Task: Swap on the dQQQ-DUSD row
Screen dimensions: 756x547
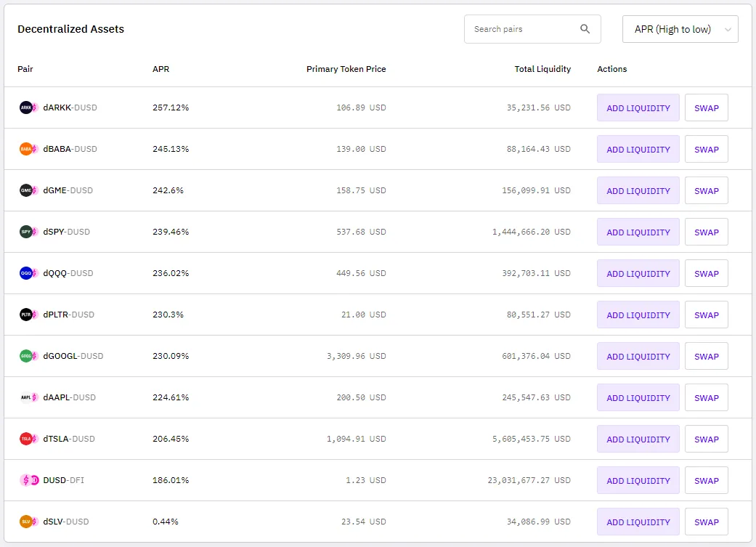Action: pyautogui.click(x=707, y=274)
